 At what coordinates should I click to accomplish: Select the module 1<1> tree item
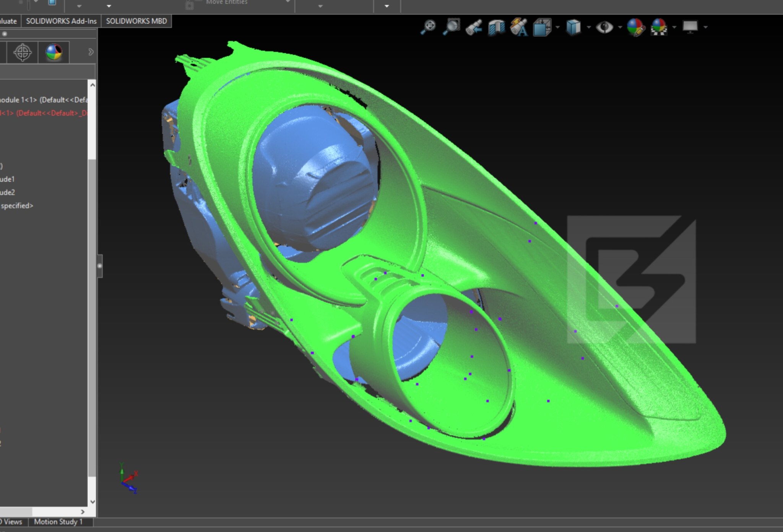pos(44,100)
